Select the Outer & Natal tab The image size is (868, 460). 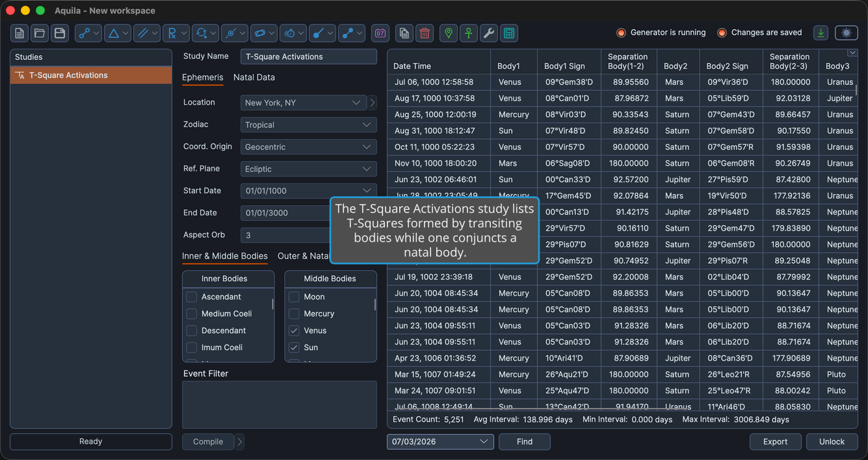(303, 256)
